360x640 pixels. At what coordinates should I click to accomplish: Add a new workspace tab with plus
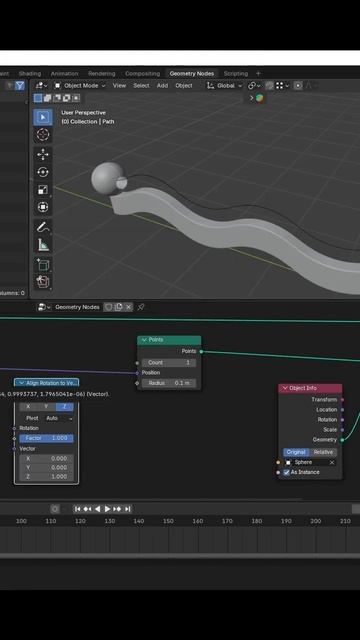pos(258,73)
